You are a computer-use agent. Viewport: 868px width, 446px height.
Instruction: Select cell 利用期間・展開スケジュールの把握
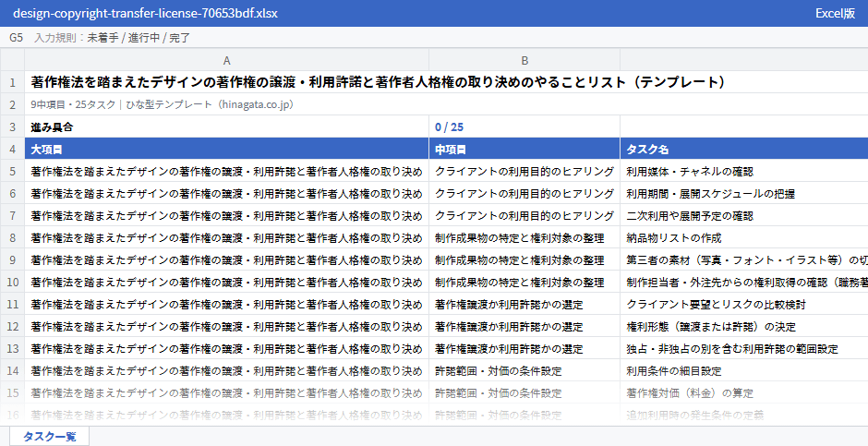[x=744, y=194]
